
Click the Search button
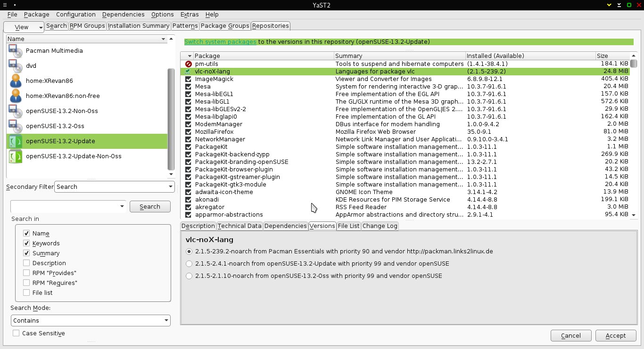coord(150,207)
